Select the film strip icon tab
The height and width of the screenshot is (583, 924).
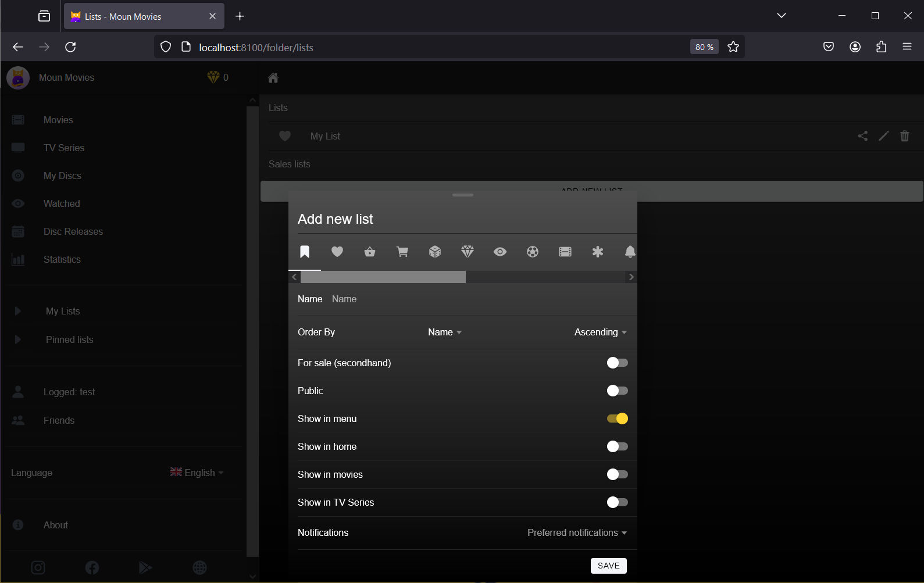565,252
